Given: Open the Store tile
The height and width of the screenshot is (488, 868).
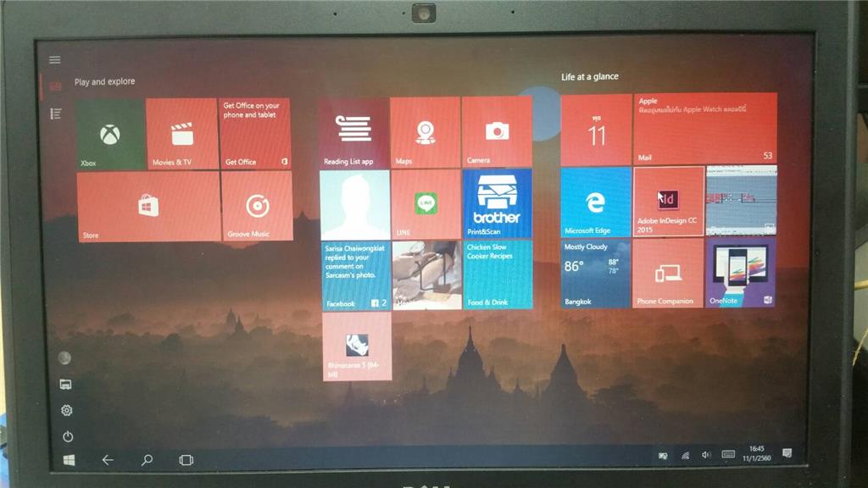Looking at the screenshot, I should point(148,207).
